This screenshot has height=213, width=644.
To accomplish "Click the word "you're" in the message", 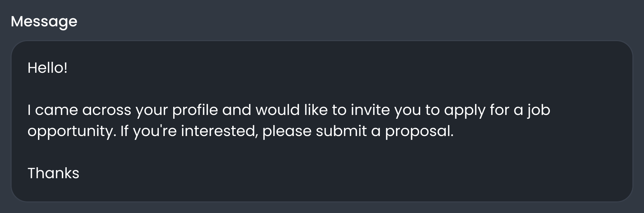I will (x=155, y=131).
